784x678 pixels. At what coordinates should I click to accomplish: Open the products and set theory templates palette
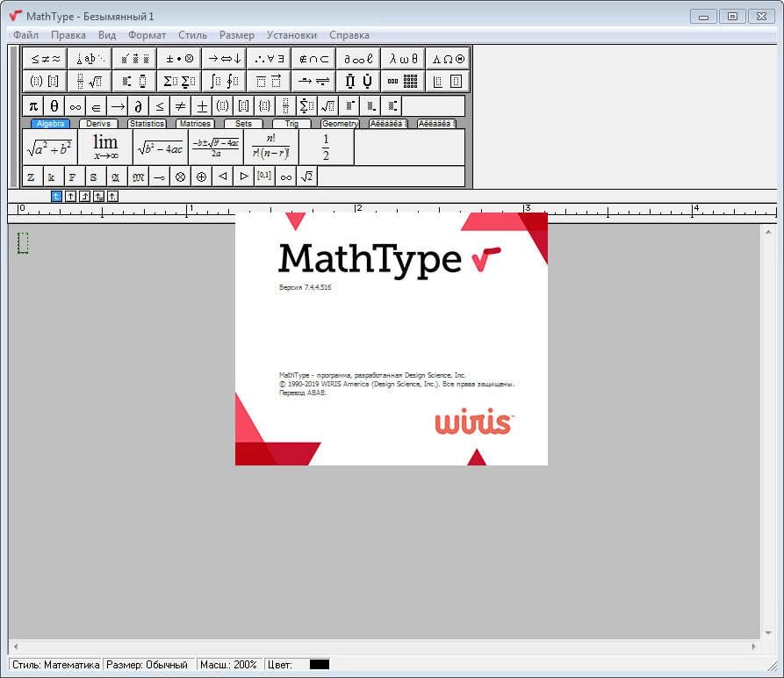[x=358, y=81]
